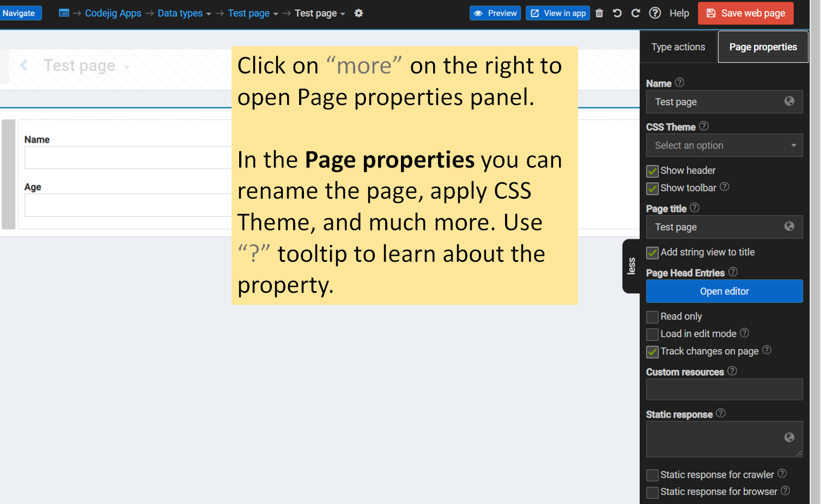
Task: Open translation globe in Name field
Action: click(x=789, y=101)
